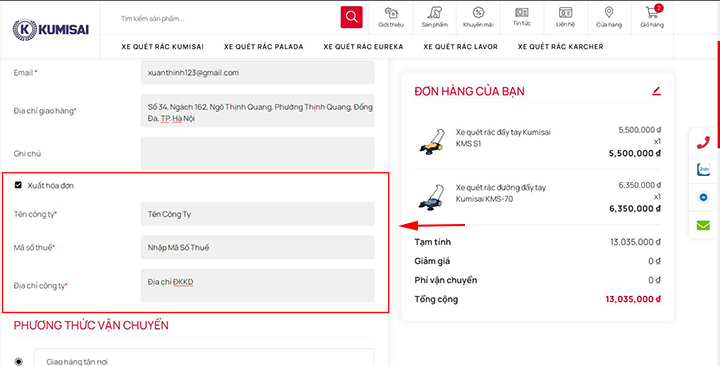
Task: Click the green email icon
Action: coord(703,225)
